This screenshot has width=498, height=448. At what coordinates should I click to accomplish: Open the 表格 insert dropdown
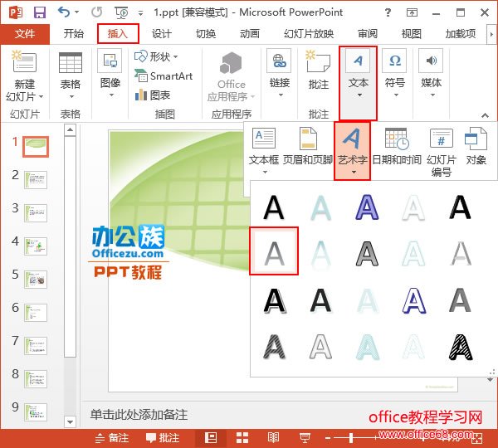[71, 75]
